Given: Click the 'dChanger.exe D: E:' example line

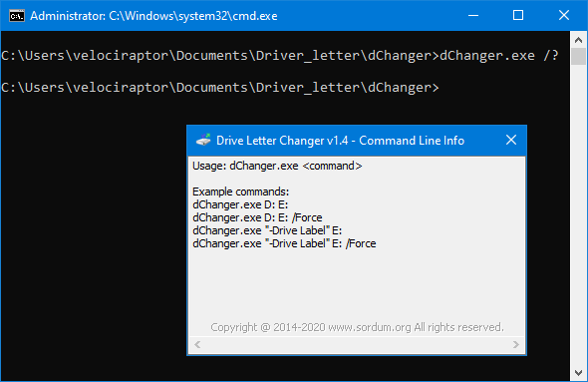Looking at the screenshot, I should coord(240,204).
